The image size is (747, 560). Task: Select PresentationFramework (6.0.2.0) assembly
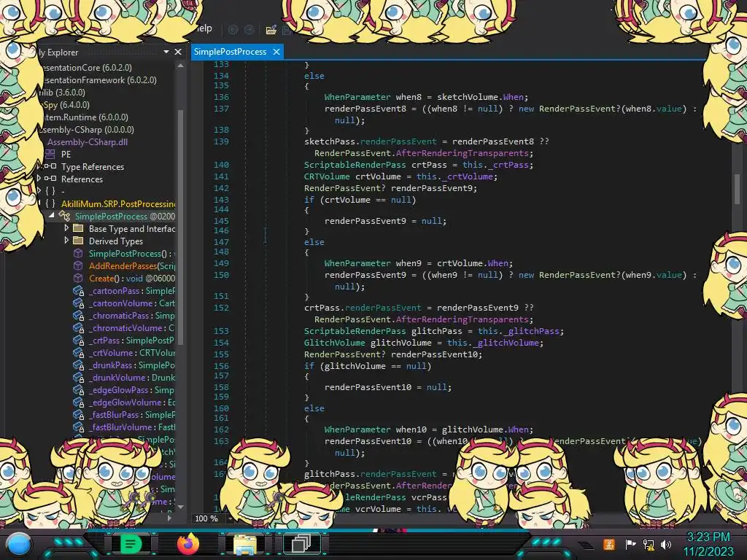click(x=99, y=80)
